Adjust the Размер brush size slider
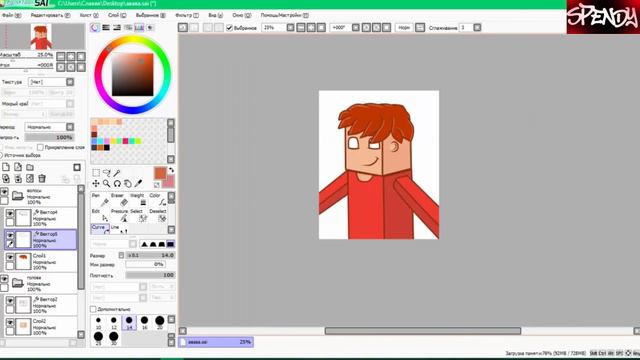The width and height of the screenshot is (640, 360). tap(150, 255)
